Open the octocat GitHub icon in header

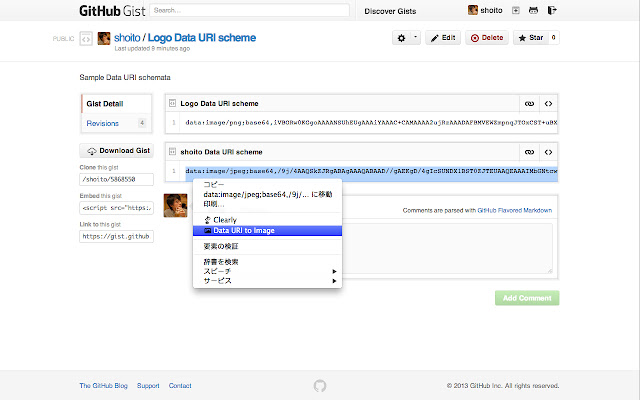tap(533, 11)
